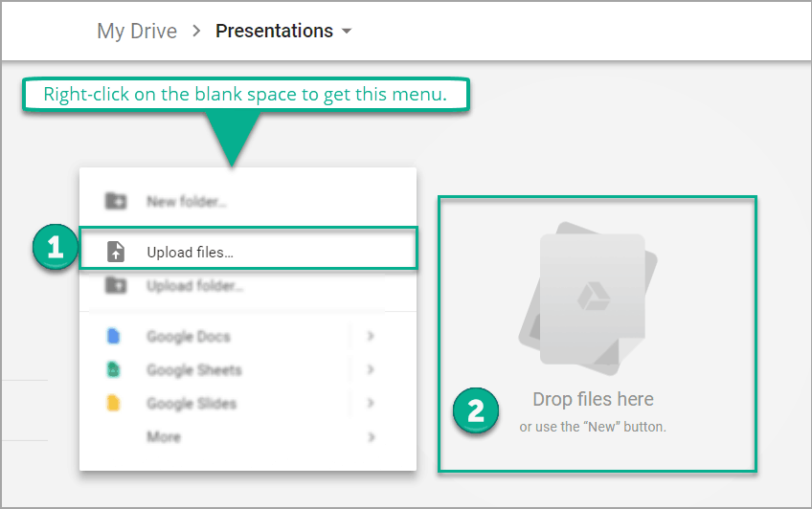812x509 pixels.
Task: Click the yellow Google Slides icon
Action: 114,404
